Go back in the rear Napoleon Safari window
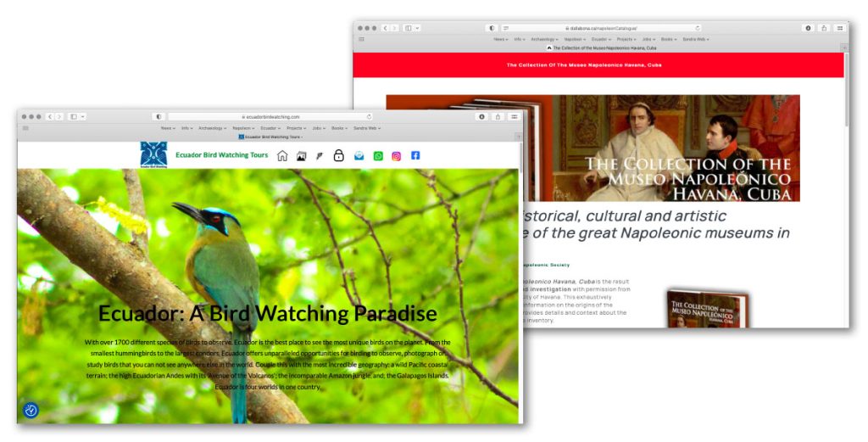 385,28
